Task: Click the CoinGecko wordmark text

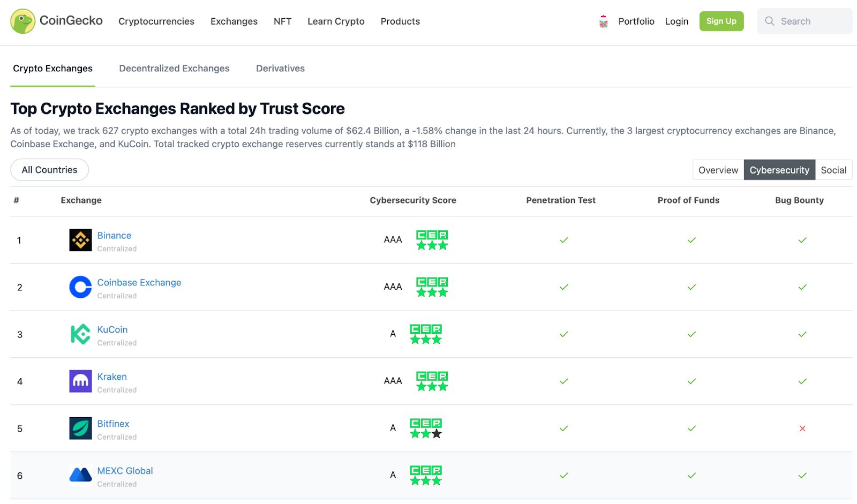Action: [x=71, y=20]
